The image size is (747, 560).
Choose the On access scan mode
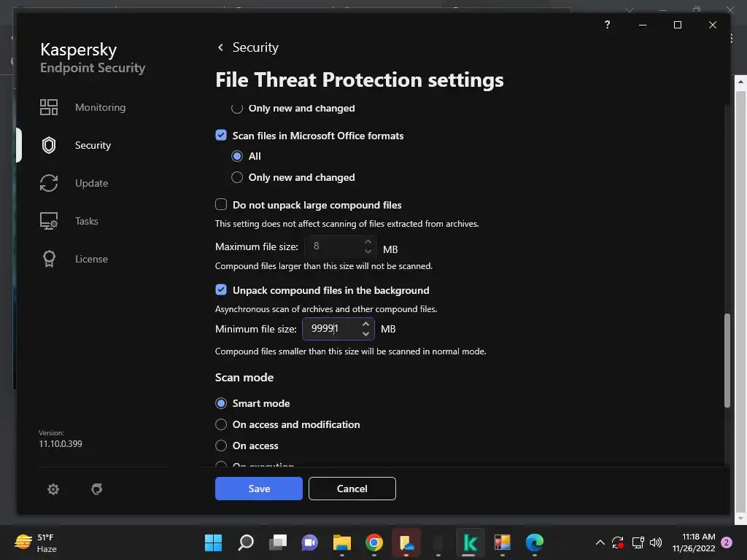point(221,446)
